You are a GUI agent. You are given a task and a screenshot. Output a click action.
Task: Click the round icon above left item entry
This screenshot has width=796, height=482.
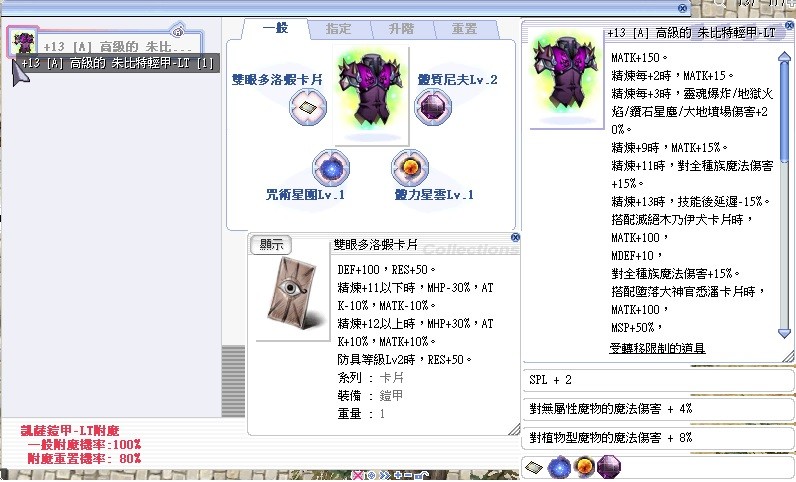(177, 32)
